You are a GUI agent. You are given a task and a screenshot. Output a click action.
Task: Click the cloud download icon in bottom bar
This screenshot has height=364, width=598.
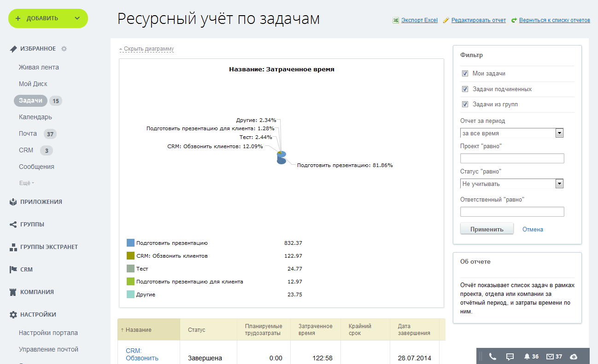574,356
